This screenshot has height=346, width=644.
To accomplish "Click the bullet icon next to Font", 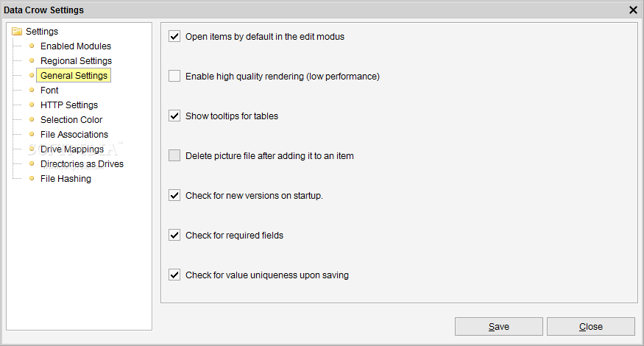I will (x=32, y=90).
